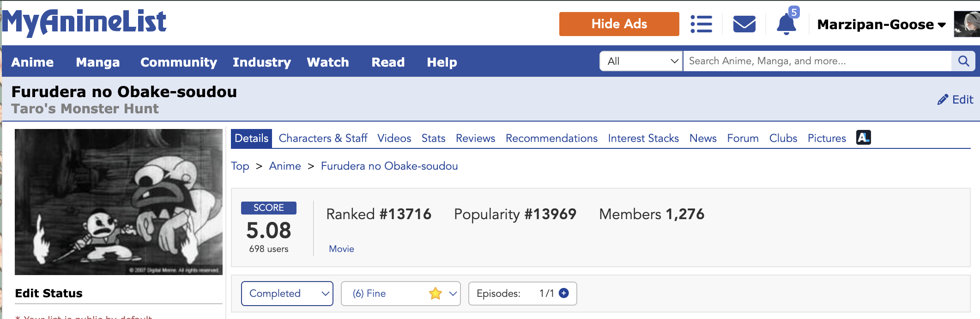This screenshot has width=980, height=319.
Task: Click the search magnifier button
Action: tap(963, 61)
